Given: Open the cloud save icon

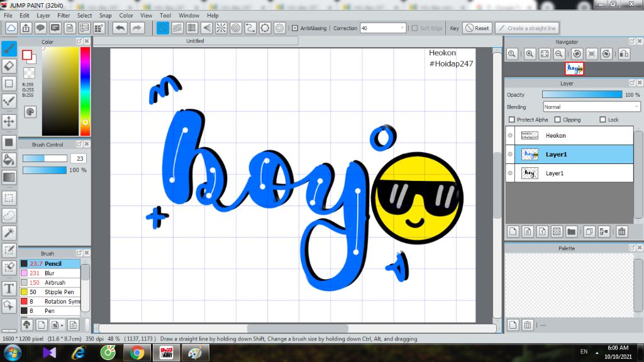Looking at the screenshot, I should tap(11, 28).
